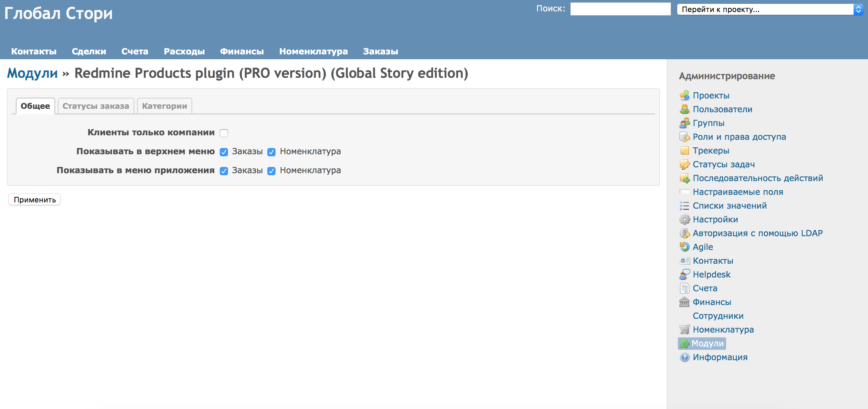Click the Проекты icon in sidebar
Screen dimensions: 868x409
(x=684, y=95)
